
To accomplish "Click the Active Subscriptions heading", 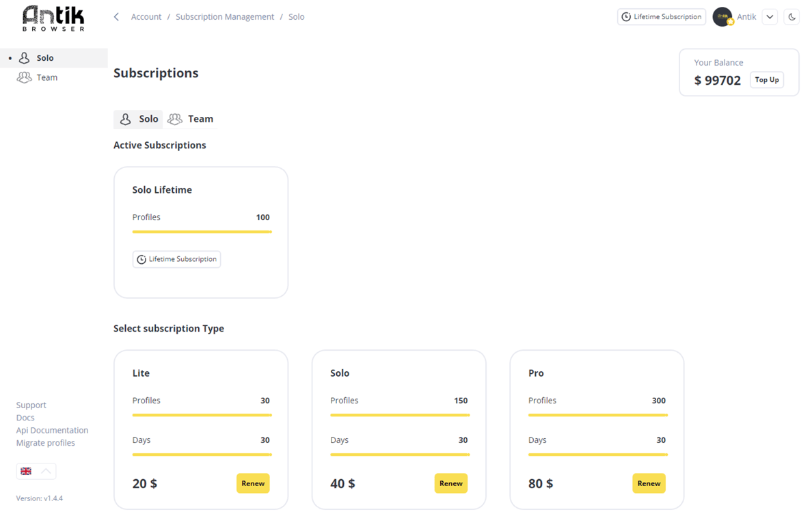I will click(159, 146).
